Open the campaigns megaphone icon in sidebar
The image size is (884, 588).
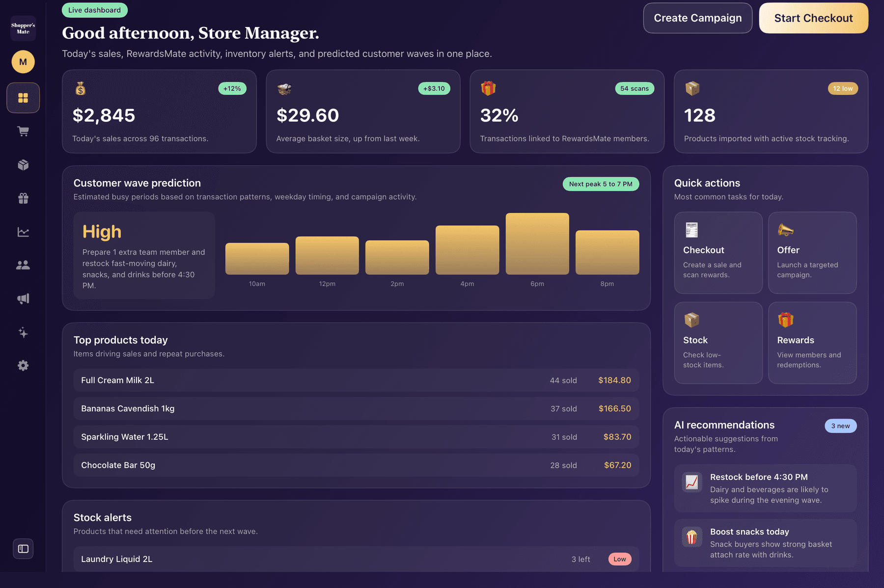[23, 298]
